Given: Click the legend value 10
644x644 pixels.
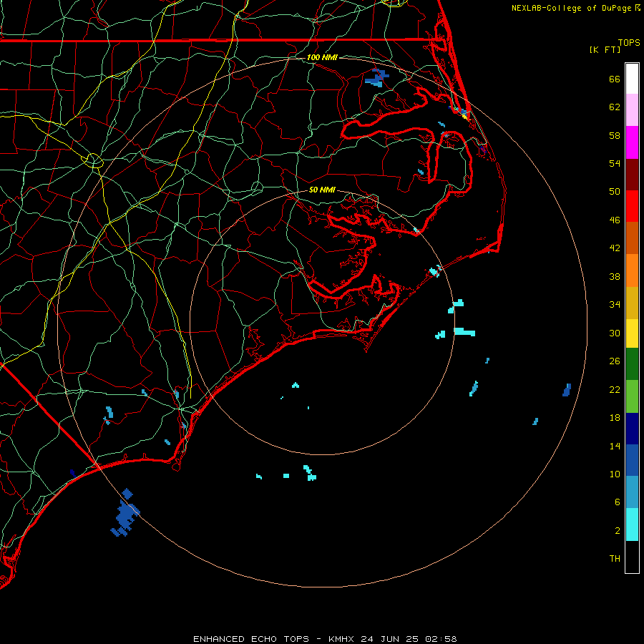Looking at the screenshot, I should 615,474.
